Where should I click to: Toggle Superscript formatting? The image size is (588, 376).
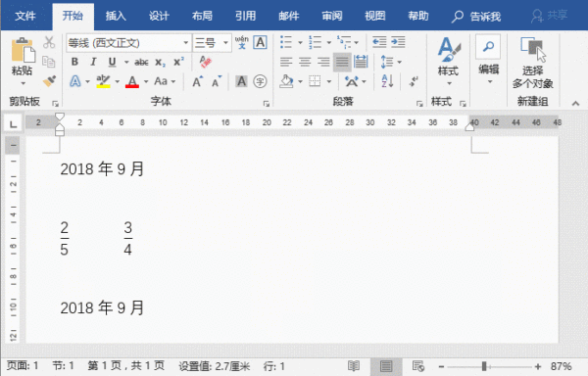click(x=178, y=62)
